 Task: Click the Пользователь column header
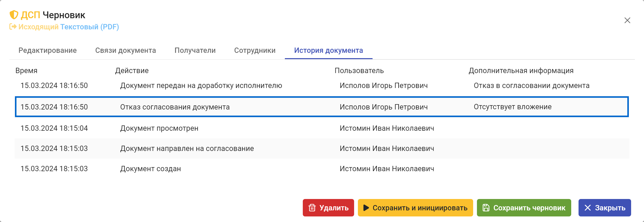(359, 71)
